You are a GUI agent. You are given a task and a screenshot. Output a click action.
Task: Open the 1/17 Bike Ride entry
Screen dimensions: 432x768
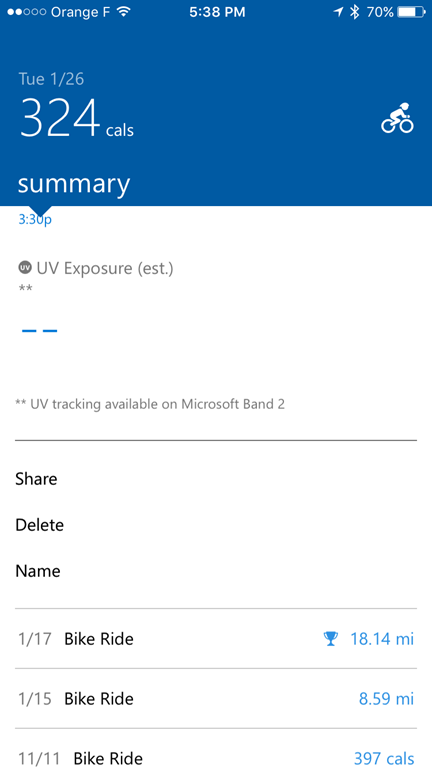(216, 639)
